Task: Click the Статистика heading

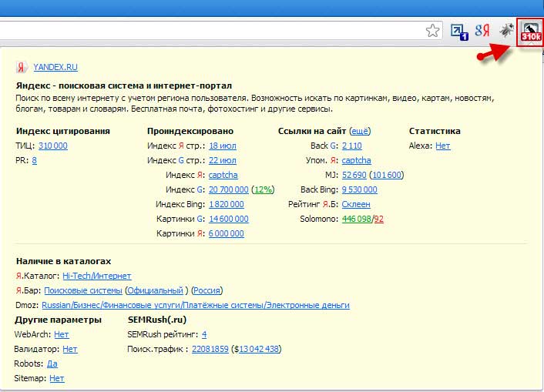Action: [x=435, y=131]
